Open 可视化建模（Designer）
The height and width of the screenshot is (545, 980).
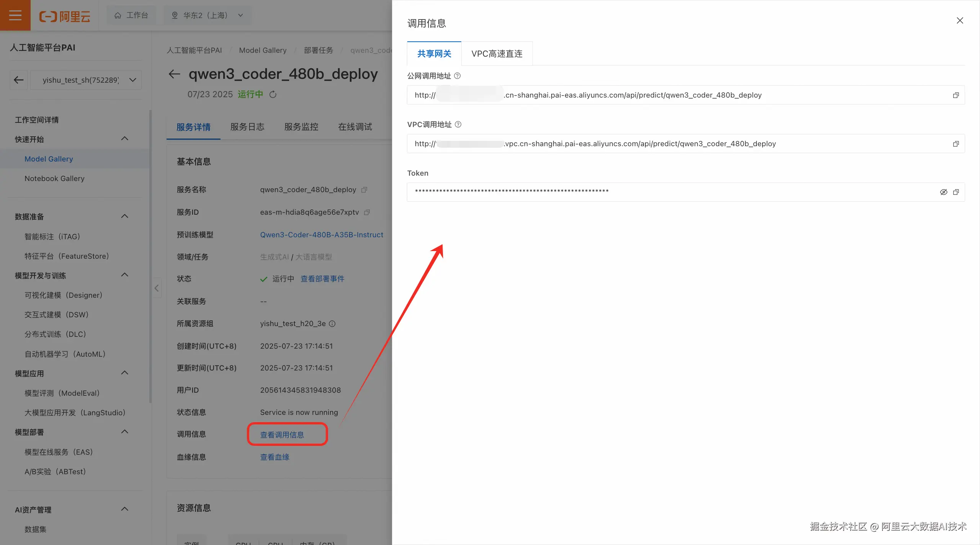pos(64,295)
